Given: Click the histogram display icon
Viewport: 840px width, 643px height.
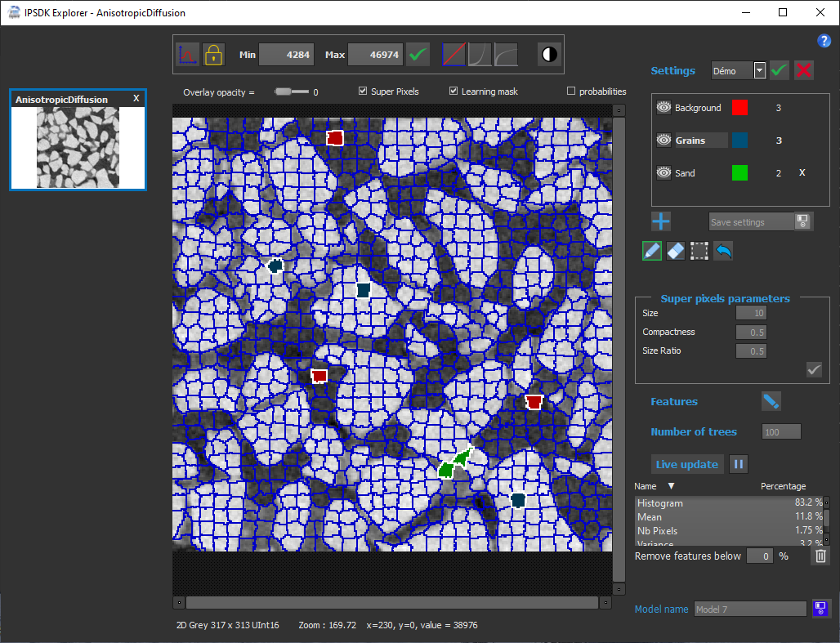Looking at the screenshot, I should [188, 54].
